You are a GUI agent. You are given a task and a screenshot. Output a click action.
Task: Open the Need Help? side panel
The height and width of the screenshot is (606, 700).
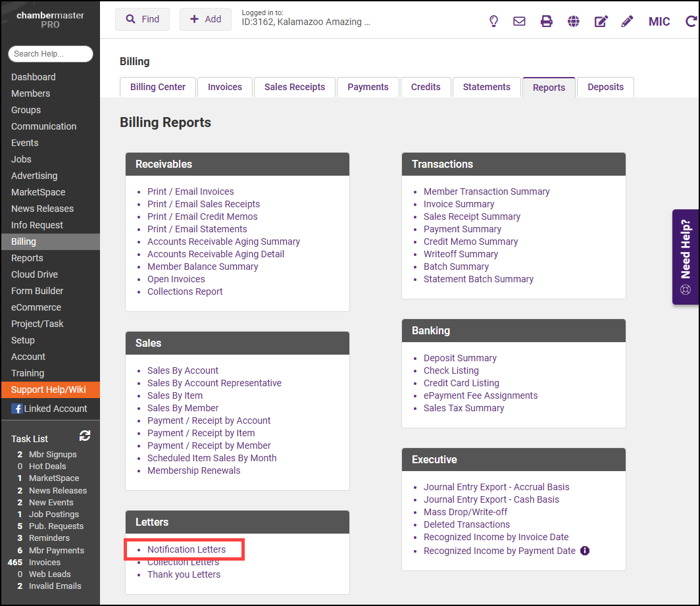point(686,257)
